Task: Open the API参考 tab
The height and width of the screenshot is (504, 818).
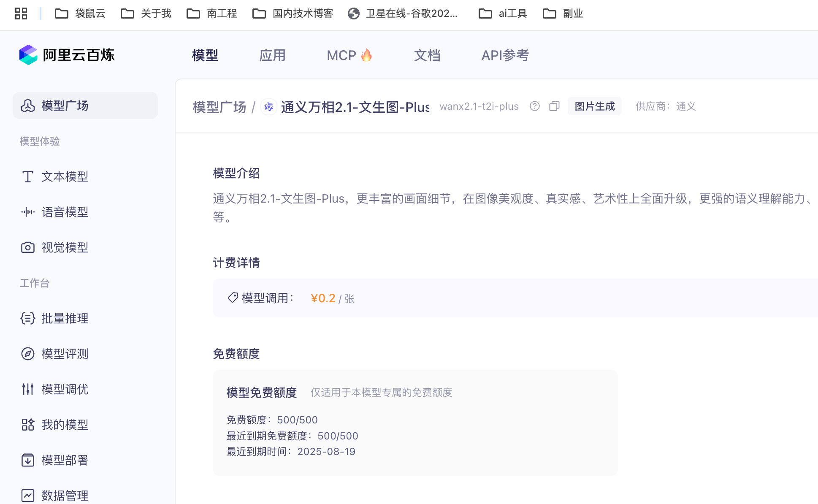Action: click(x=505, y=55)
